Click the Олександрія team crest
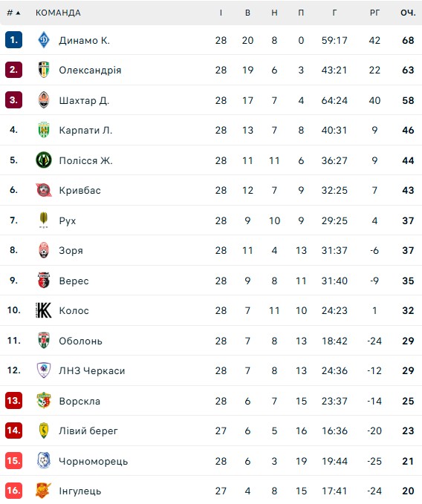422x504 pixels. click(x=43, y=70)
